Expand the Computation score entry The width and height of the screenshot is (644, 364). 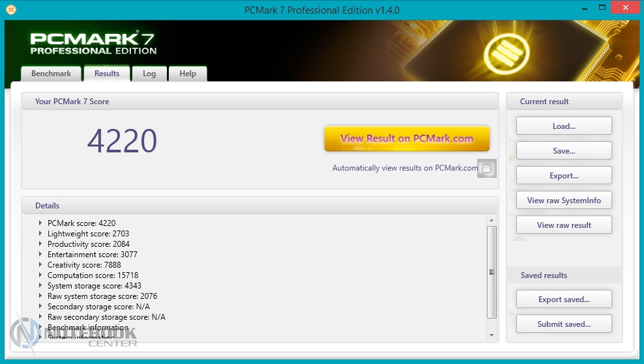[40, 275]
